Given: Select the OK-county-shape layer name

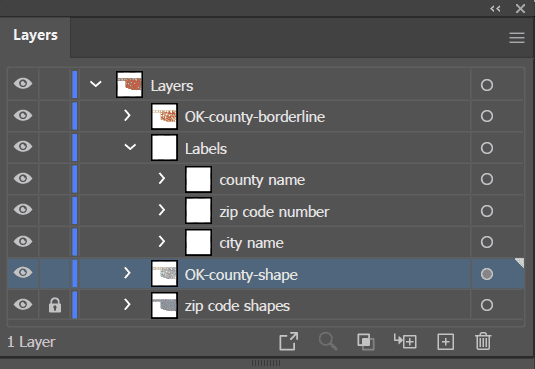Looking at the screenshot, I should point(241,275).
